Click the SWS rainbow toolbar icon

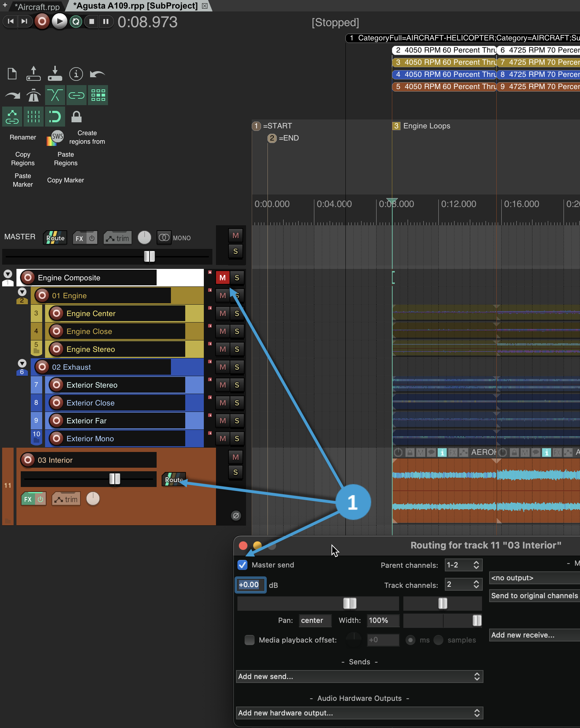coord(55,138)
